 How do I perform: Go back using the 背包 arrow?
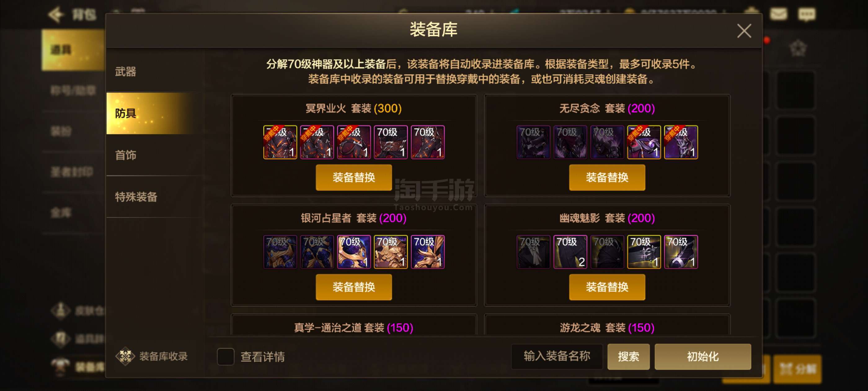tap(56, 14)
